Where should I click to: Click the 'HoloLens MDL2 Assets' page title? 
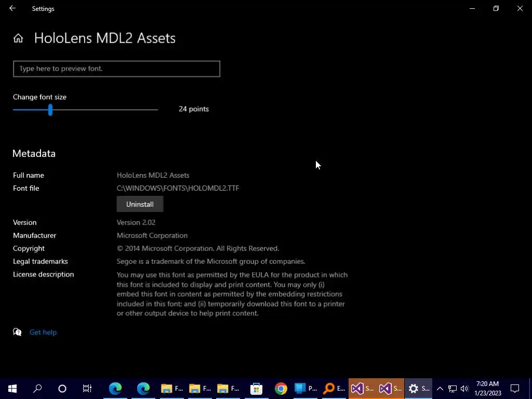[x=105, y=38]
